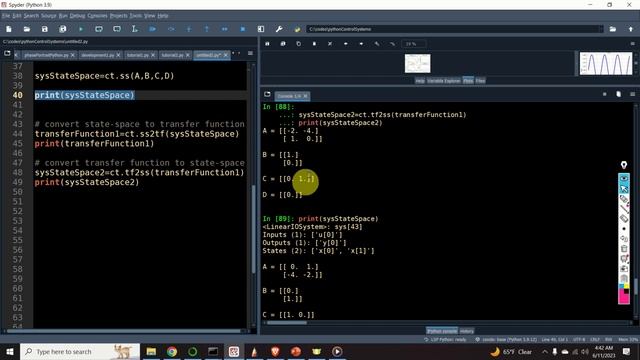The image size is (640, 360).
Task: Run selection or current line
Action: (134, 29)
